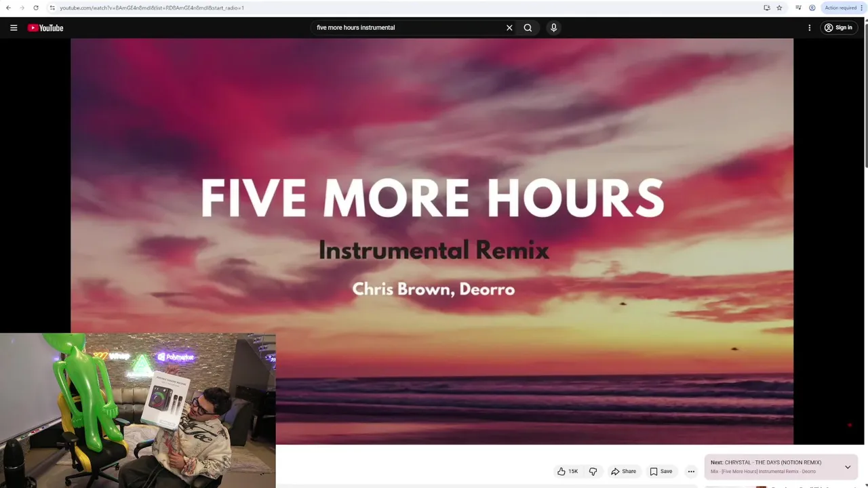Image resolution: width=868 pixels, height=488 pixels.
Task: Go back in the browser
Action: pyautogui.click(x=8, y=8)
